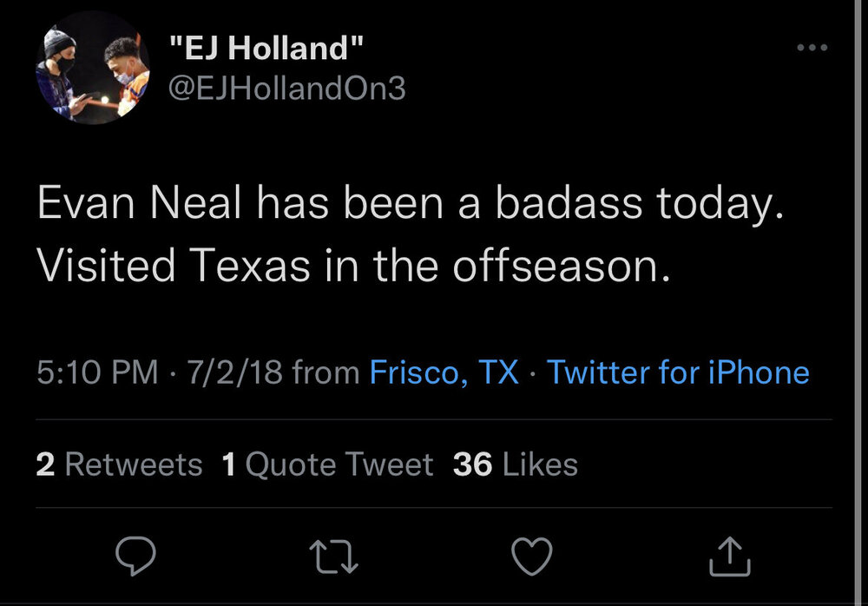Click the reply speech bubble icon
Viewport: 868px width, 606px height.
click(136, 556)
